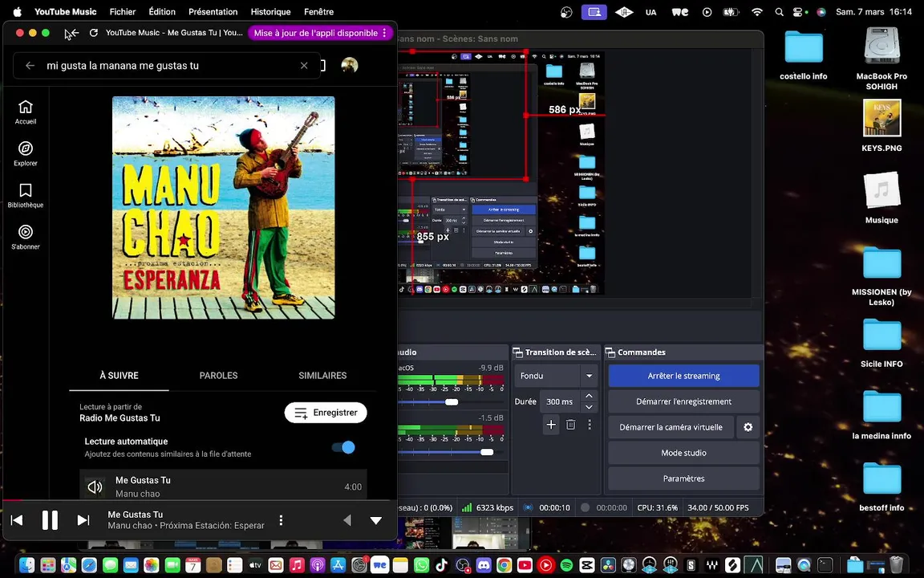Go back with the search field arrow
The width and height of the screenshot is (924, 578).
click(x=30, y=66)
